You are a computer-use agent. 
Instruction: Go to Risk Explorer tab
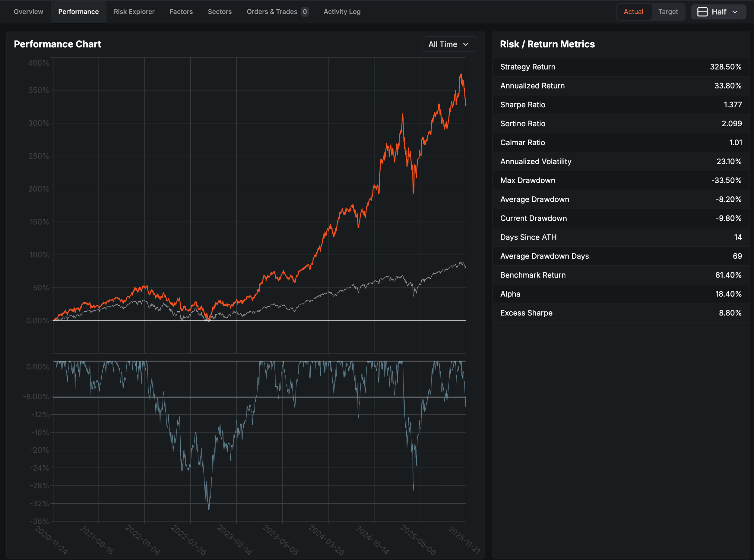134,12
